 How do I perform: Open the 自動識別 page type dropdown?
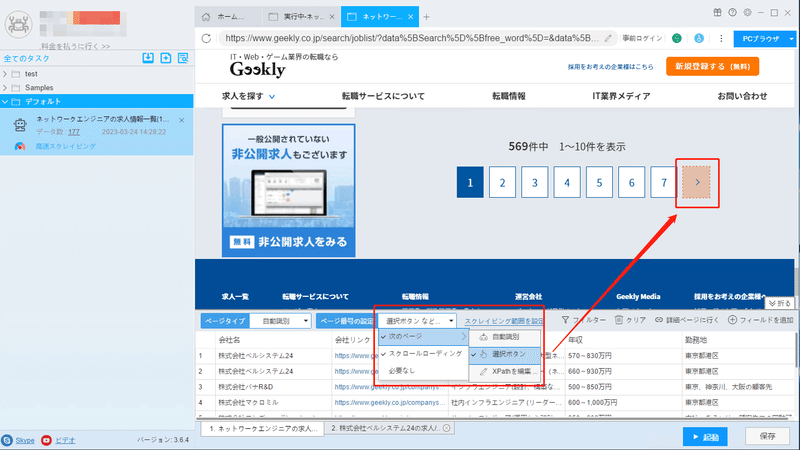tap(281, 321)
